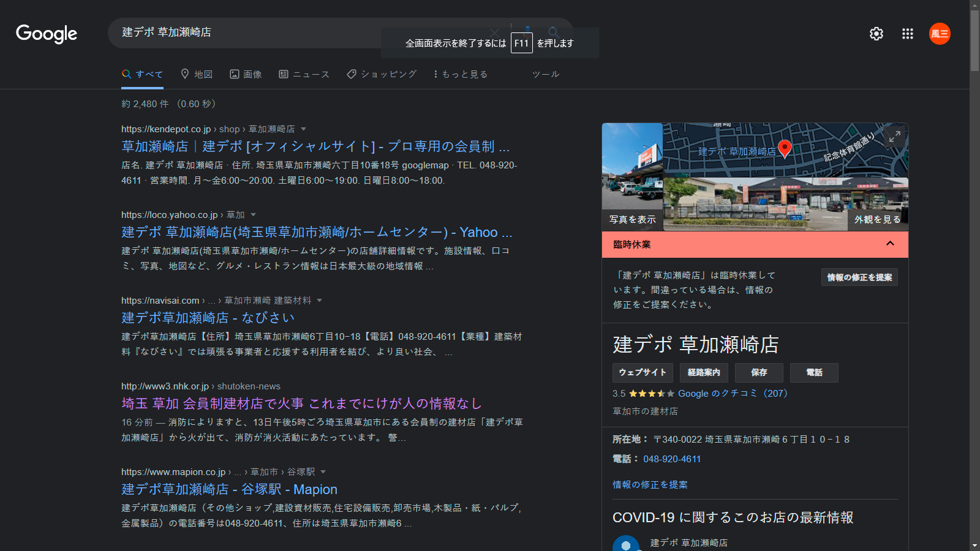Click the map thumbnail of 建デポ 草加瀬崎店
The width and height of the screenshot is (980, 551).
click(786, 150)
